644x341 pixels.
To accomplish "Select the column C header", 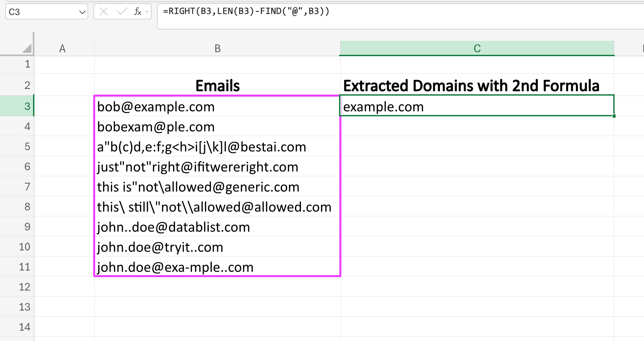I will (477, 48).
